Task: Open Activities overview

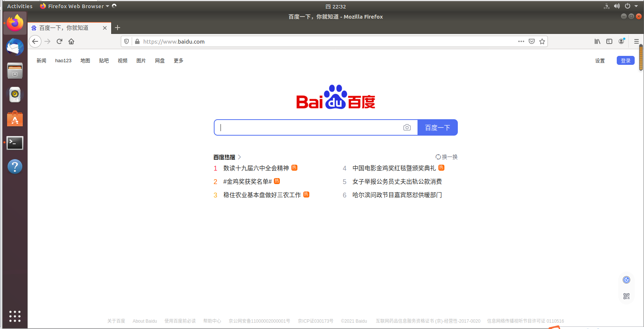Action: point(20,6)
